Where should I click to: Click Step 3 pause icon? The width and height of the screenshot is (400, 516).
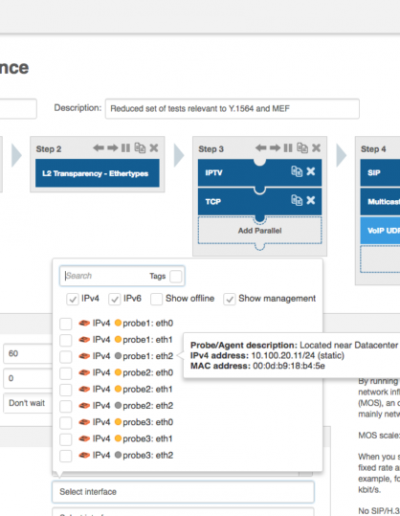pos(288,148)
